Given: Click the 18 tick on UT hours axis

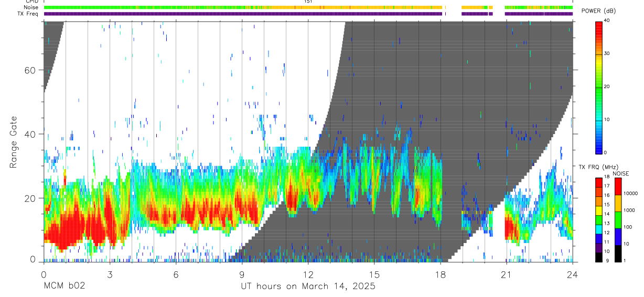Looking at the screenshot, I should coord(441,274).
